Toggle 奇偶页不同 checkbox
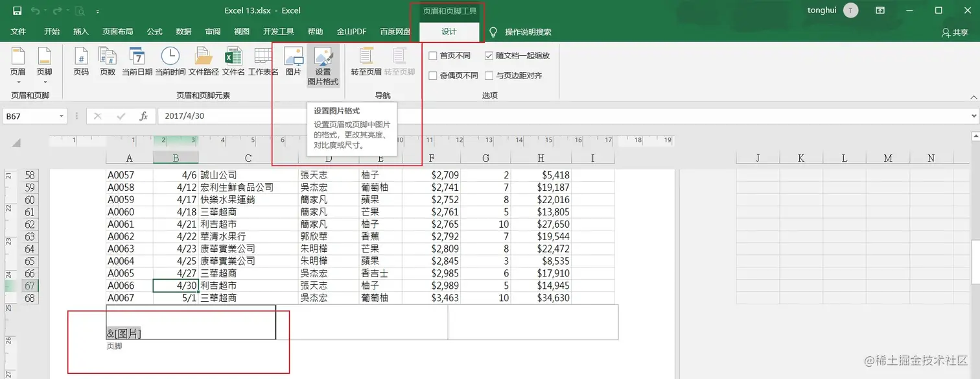 pyautogui.click(x=433, y=76)
